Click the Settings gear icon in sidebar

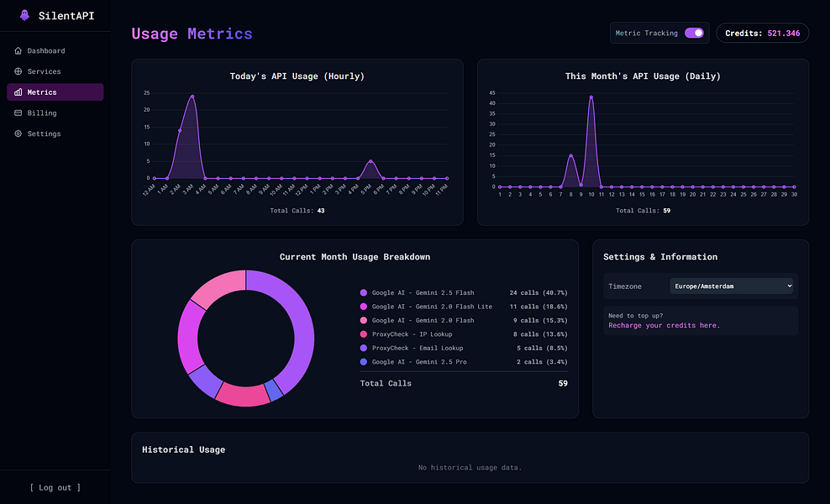(x=18, y=134)
